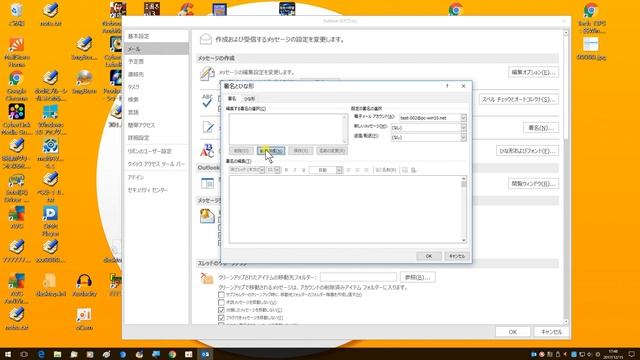Select 詳細設定 in options sidebar
Image resolution: width=640 pixels, height=360 pixels.
pos(156,138)
